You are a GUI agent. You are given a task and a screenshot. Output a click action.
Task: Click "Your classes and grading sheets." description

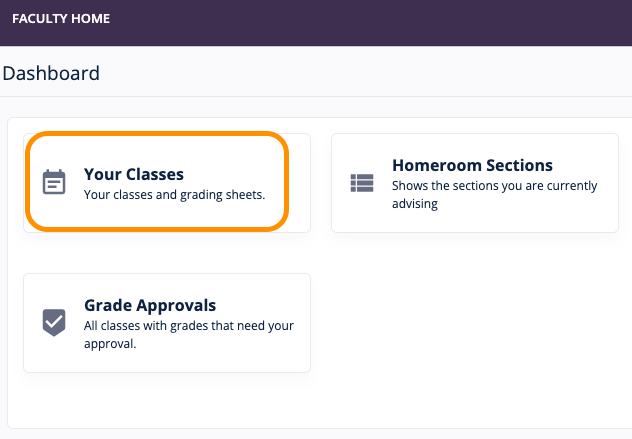[x=174, y=195]
